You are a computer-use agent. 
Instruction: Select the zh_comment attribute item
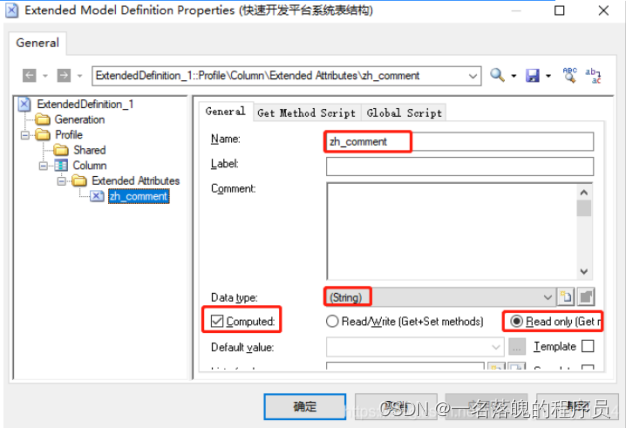coord(139,196)
